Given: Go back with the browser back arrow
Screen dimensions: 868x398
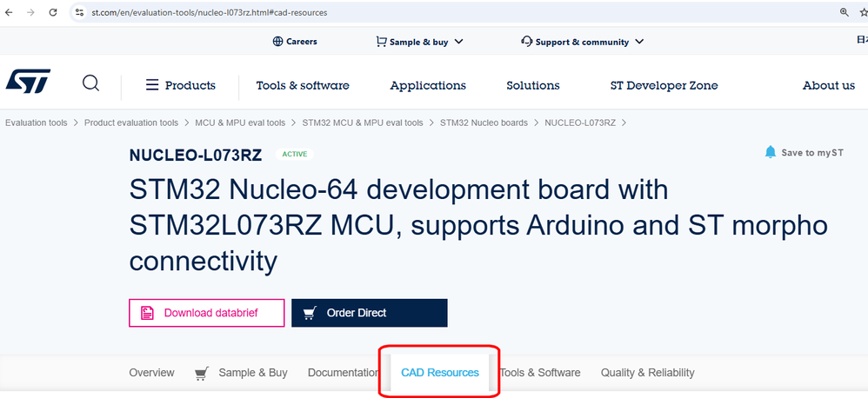Looking at the screenshot, I should [9, 12].
